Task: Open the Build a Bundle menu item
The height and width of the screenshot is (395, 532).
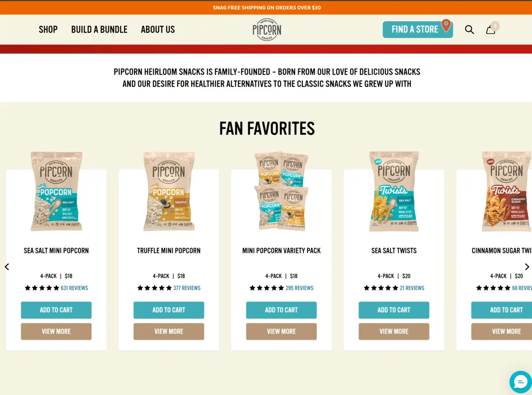Action: [x=99, y=29]
